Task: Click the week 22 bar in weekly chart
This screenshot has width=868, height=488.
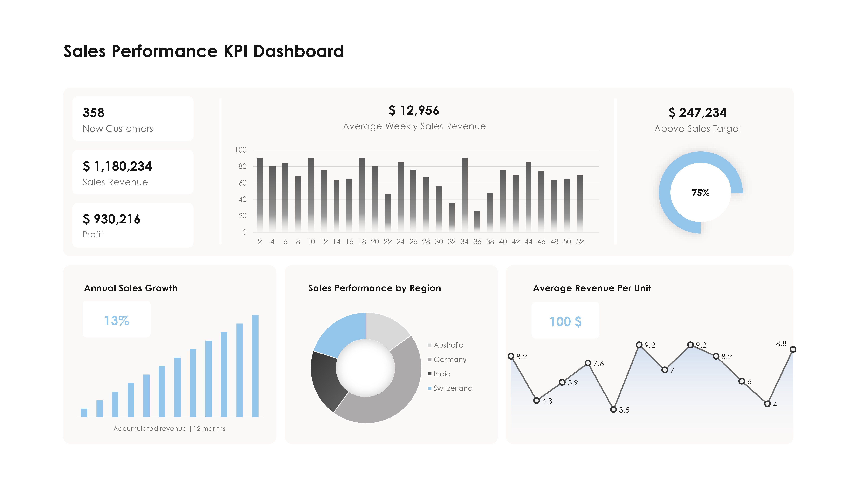Action: tap(388, 213)
